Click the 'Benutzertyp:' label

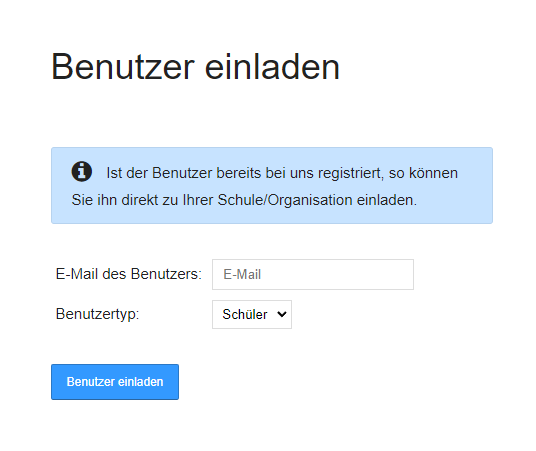(x=97, y=314)
